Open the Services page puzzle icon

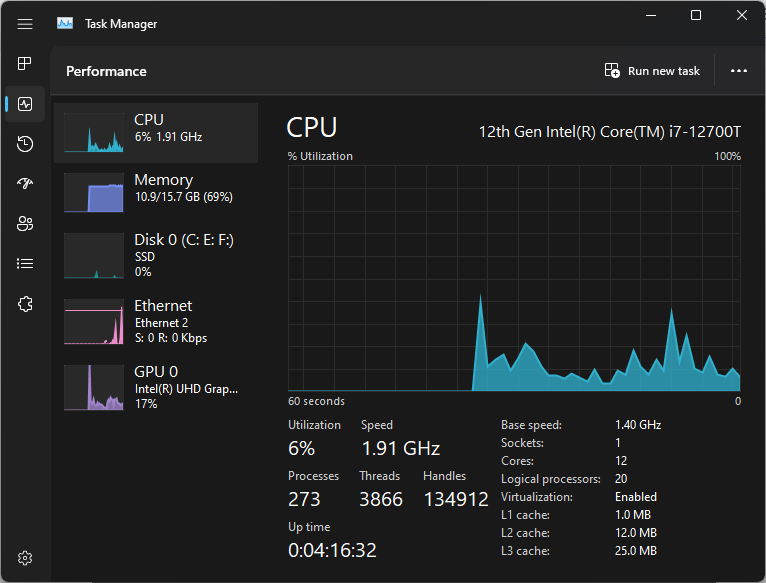(25, 304)
